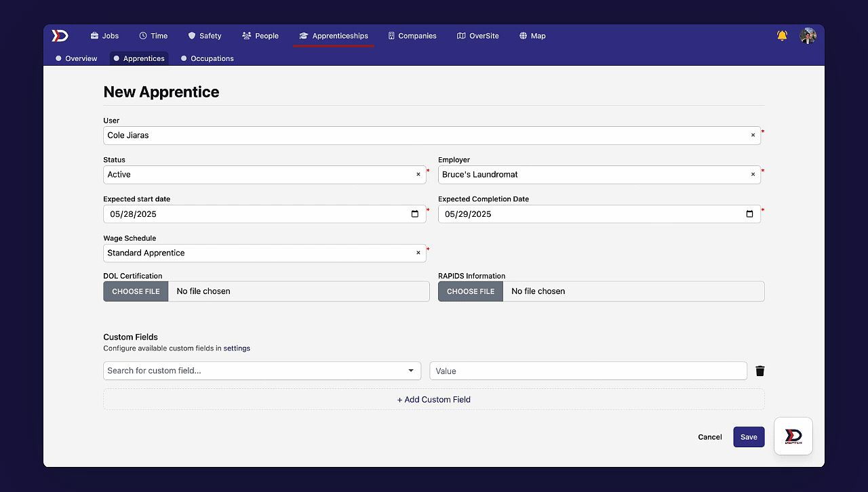Switch to the Overview sub-tab

tap(77, 58)
